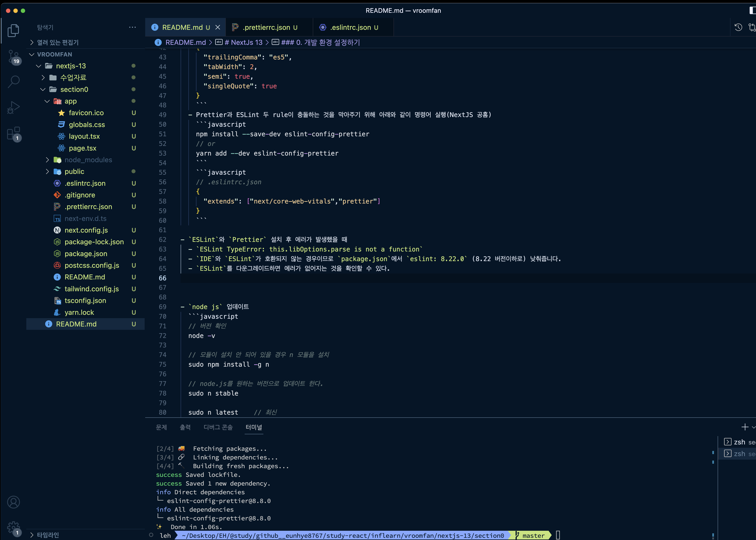The height and width of the screenshot is (540, 756).
Task: Click the terminal prompt input area
Action: click(558, 535)
